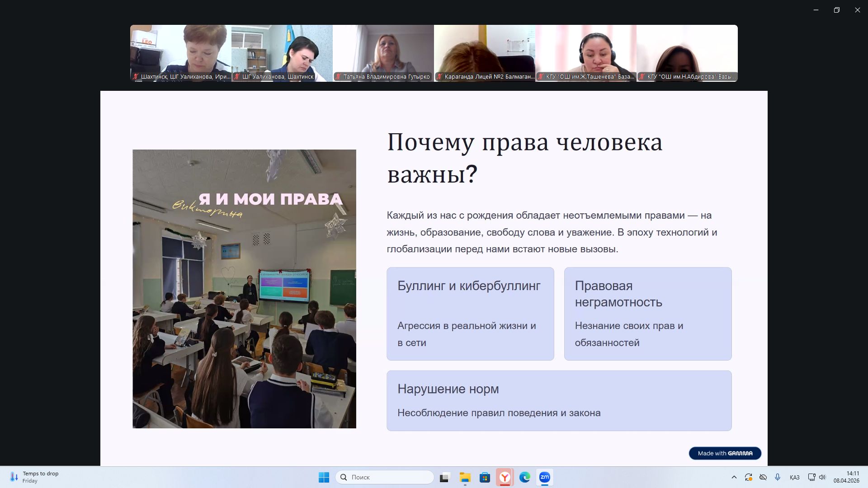Click the microphone tray icon
The width and height of the screenshot is (868, 488).
tap(778, 477)
